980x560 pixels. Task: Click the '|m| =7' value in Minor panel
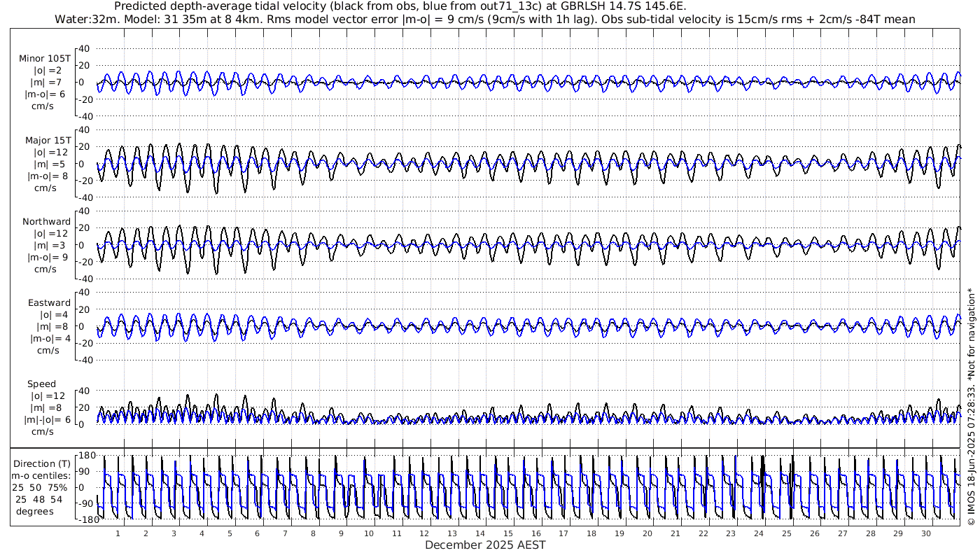47,83
